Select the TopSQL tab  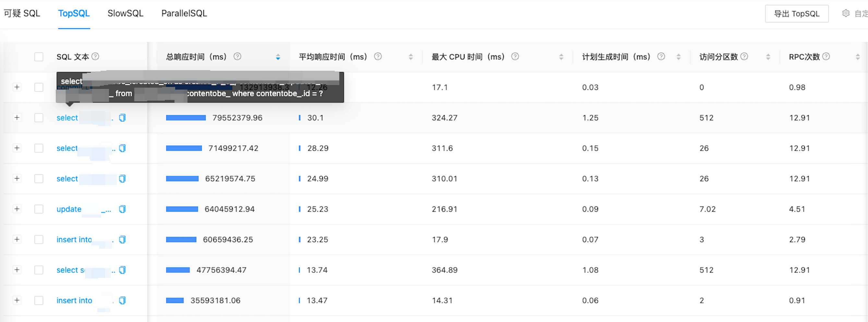point(74,14)
